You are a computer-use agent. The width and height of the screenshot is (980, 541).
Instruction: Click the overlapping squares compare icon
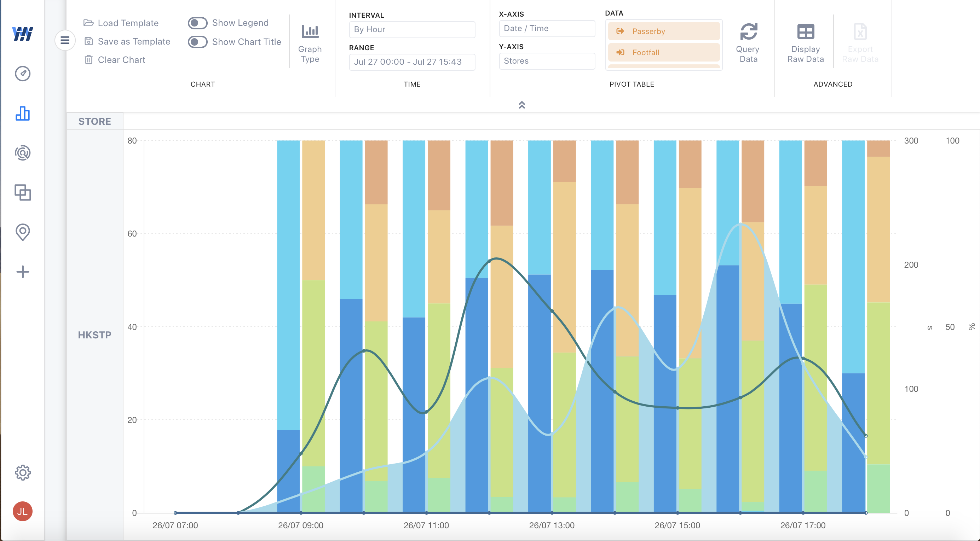click(22, 192)
